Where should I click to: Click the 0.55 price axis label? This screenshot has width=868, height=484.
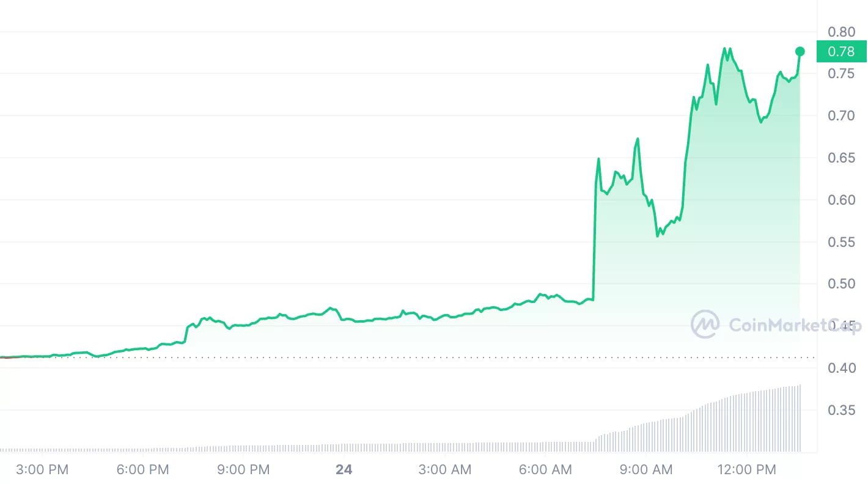click(841, 242)
